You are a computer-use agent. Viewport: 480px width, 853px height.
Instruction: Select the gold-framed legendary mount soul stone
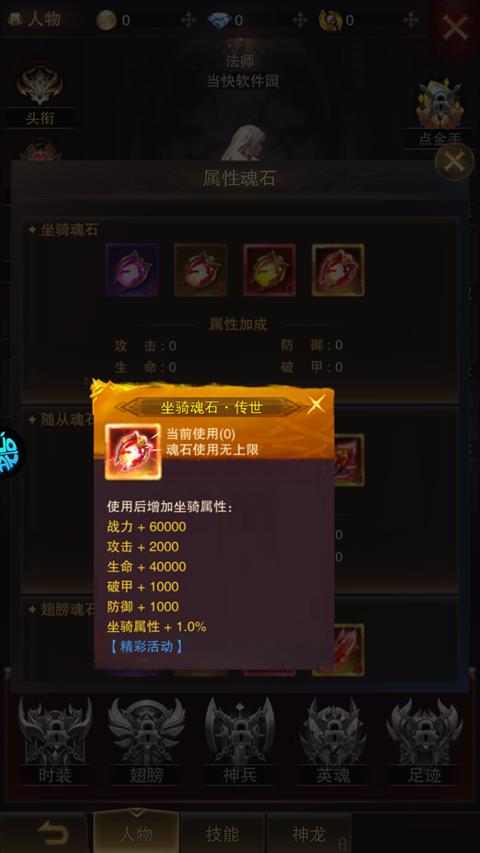(338, 270)
